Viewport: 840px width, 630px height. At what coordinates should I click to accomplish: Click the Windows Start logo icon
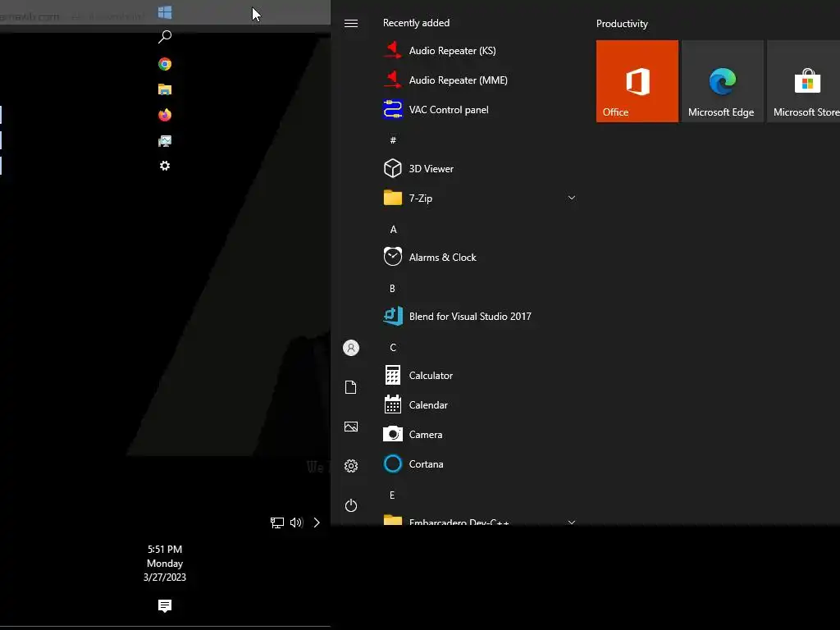(x=164, y=12)
